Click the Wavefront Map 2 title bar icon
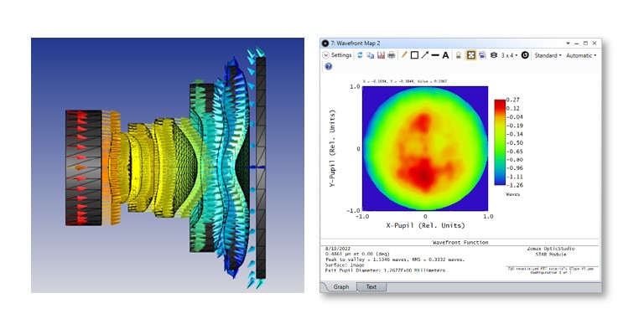 [x=325, y=43]
